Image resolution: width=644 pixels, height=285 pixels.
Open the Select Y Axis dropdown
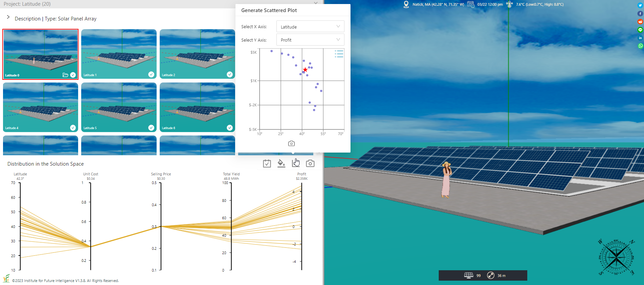pos(310,40)
